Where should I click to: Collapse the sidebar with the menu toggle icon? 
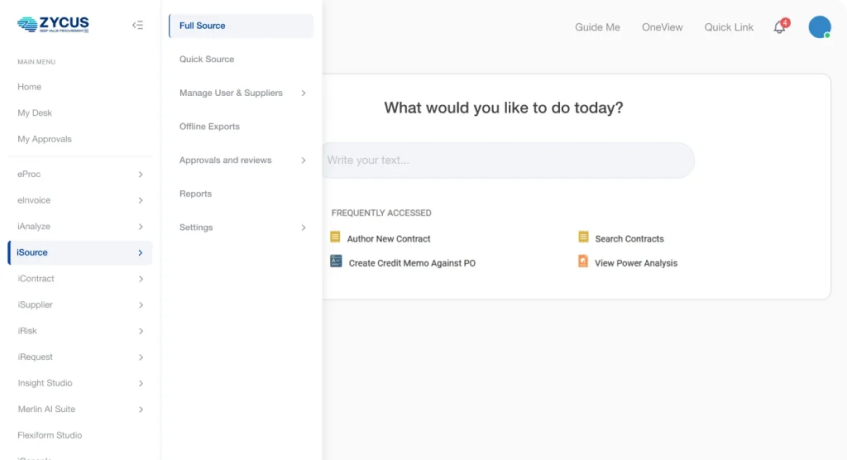click(x=137, y=25)
